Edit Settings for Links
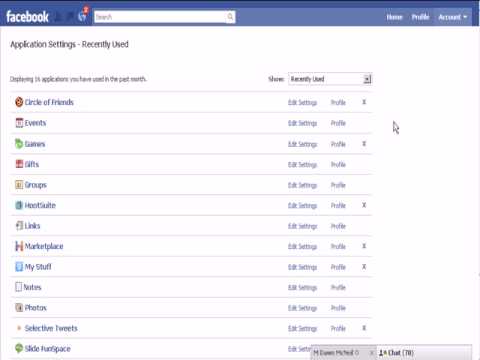The width and height of the screenshot is (480, 360). coord(302,226)
